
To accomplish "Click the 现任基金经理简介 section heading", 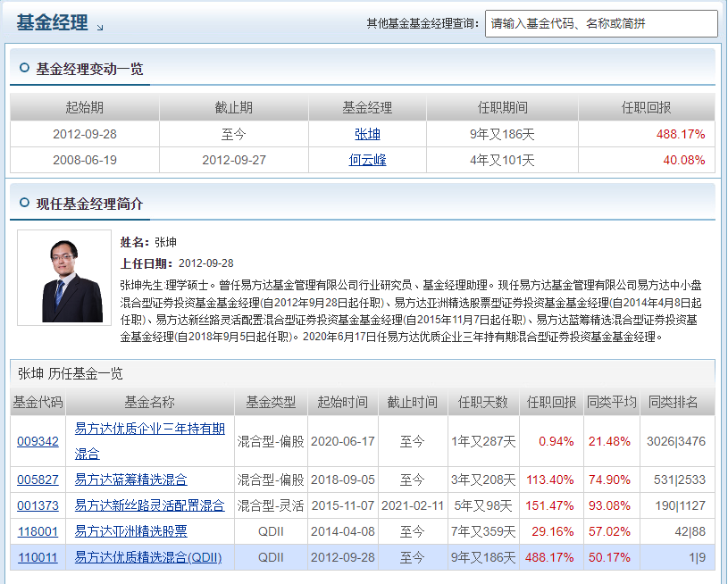I will point(89,204).
